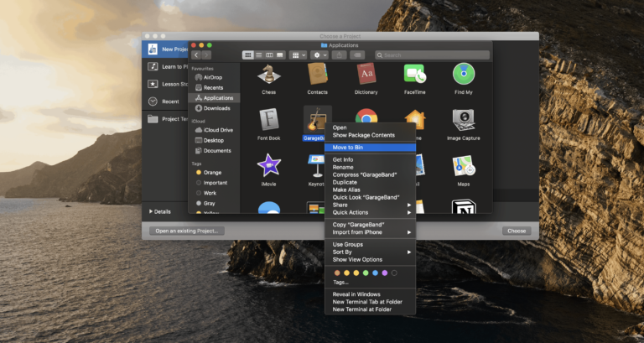Viewport: 644px width, 343px height.
Task: Click the Finder Search field
Action: (432, 55)
